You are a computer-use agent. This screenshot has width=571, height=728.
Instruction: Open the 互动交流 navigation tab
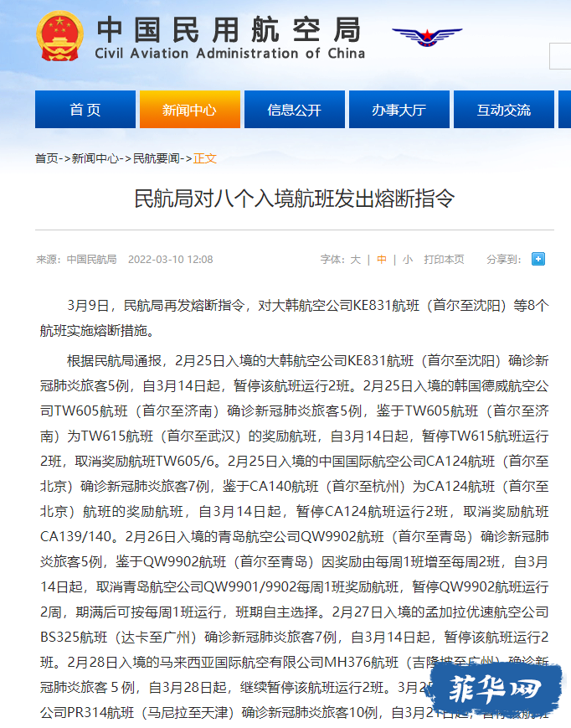[504, 110]
